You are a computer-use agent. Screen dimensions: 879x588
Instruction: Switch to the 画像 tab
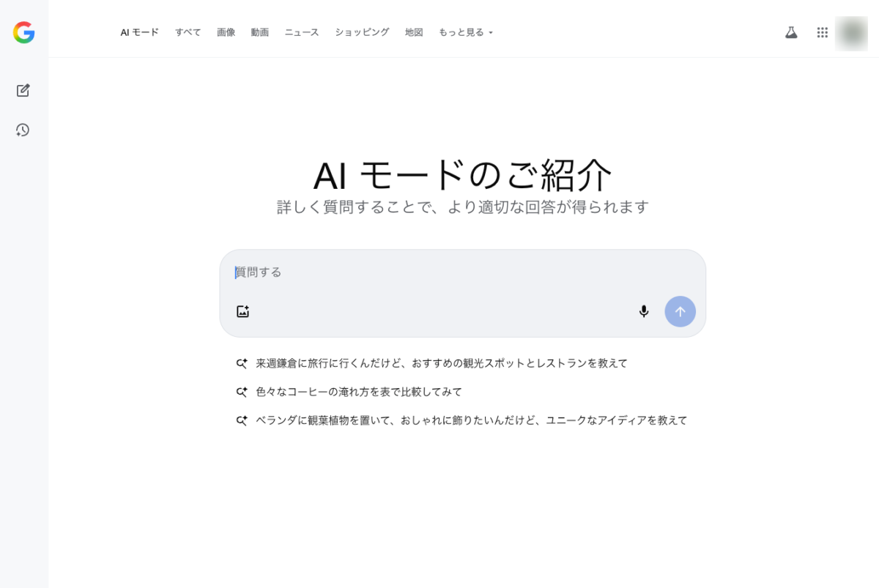click(x=226, y=32)
